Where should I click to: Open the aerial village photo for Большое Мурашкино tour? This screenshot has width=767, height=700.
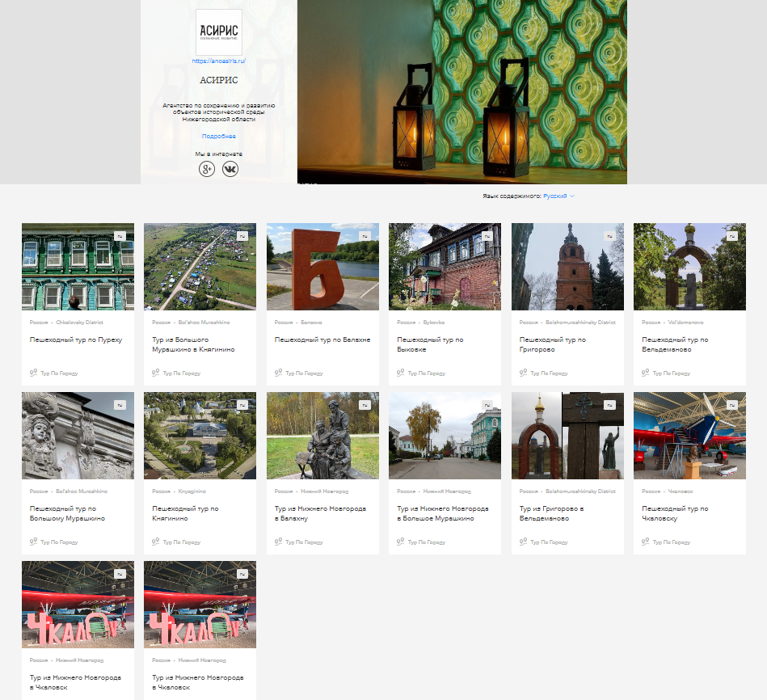[x=200, y=267]
